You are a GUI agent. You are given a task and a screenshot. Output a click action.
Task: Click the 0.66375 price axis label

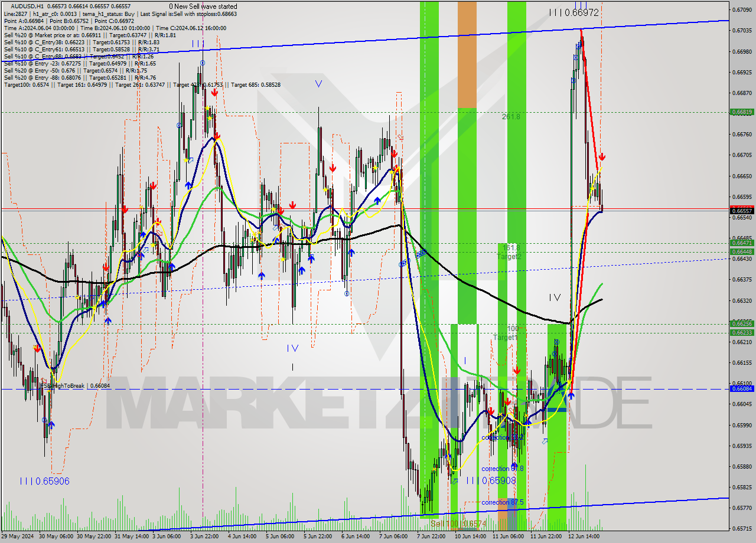click(x=742, y=279)
